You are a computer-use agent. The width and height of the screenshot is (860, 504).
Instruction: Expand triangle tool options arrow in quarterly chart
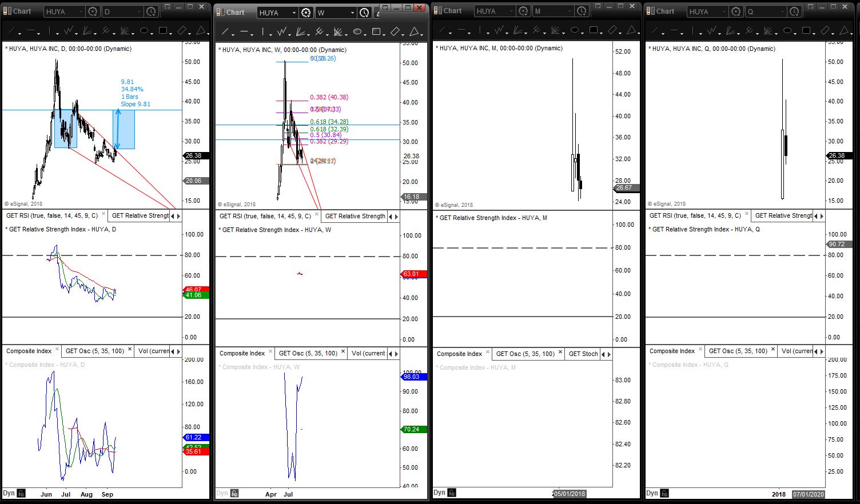852,33
